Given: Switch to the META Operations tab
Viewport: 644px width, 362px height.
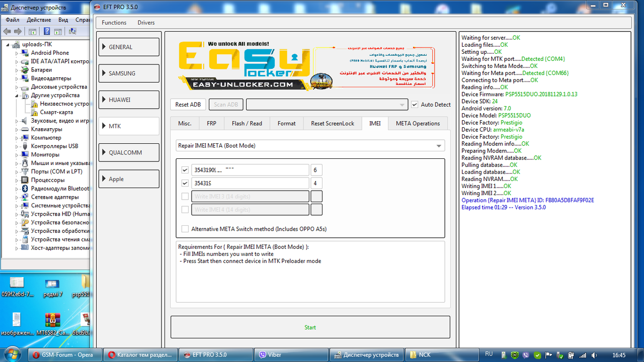Looking at the screenshot, I should tap(418, 123).
